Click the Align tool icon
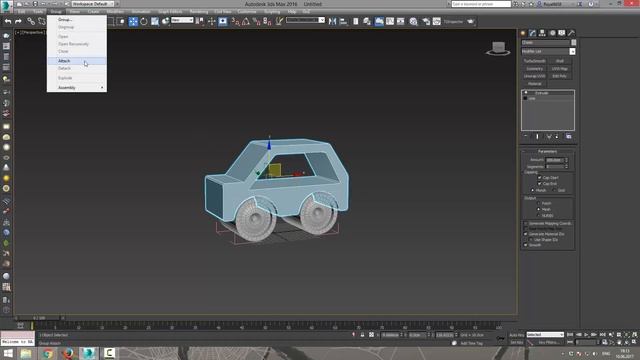This screenshot has width=640, height=360. tap(343, 22)
